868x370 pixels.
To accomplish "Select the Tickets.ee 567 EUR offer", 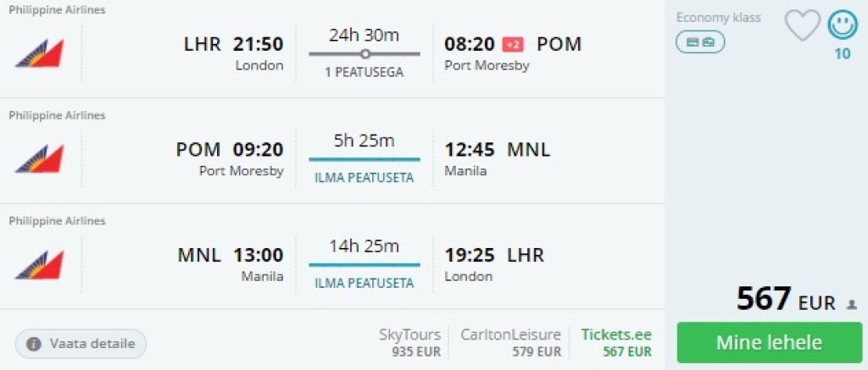I will pyautogui.click(x=616, y=342).
